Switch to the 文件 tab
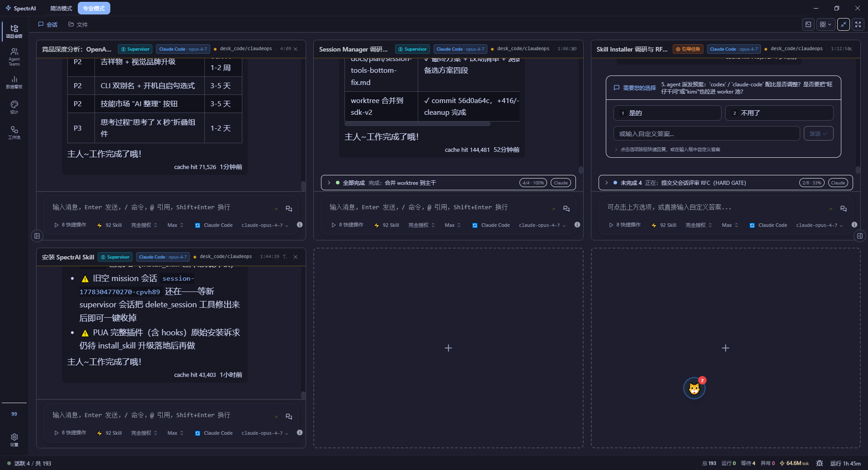Image resolution: width=868 pixels, height=470 pixels. click(x=78, y=24)
